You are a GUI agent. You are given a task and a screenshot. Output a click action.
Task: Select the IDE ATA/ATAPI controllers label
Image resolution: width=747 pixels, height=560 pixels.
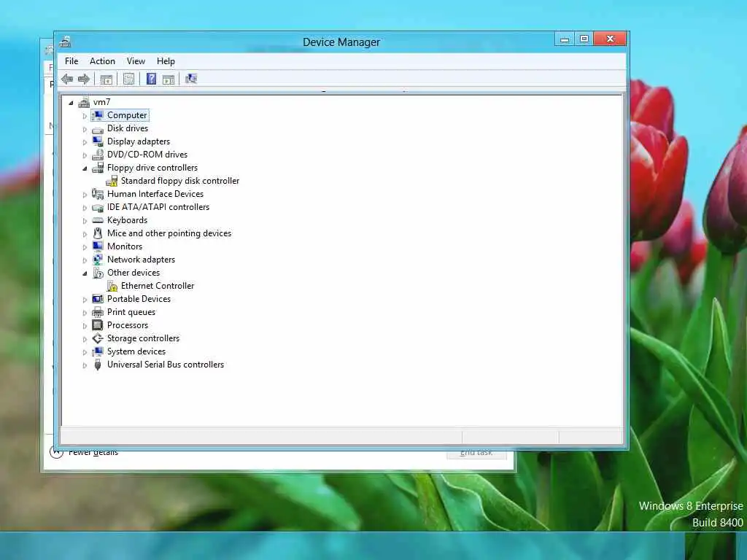tap(158, 207)
